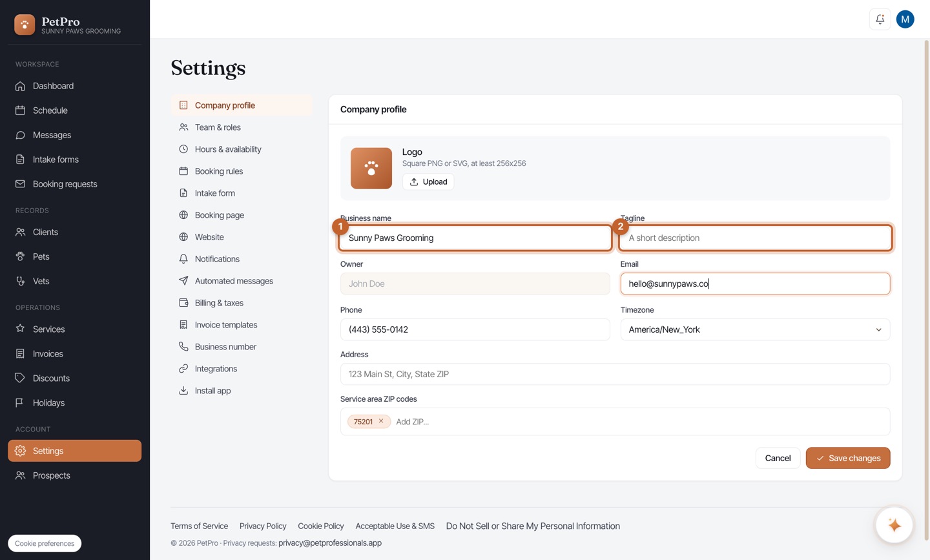Open the Acceptable Use & SMS link
Image resolution: width=930 pixels, height=560 pixels.
click(395, 526)
